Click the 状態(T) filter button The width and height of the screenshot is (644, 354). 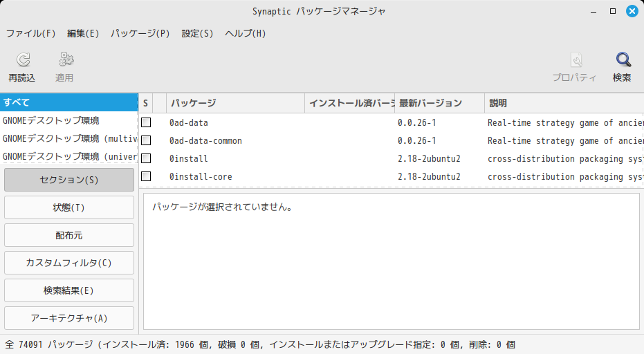point(69,207)
